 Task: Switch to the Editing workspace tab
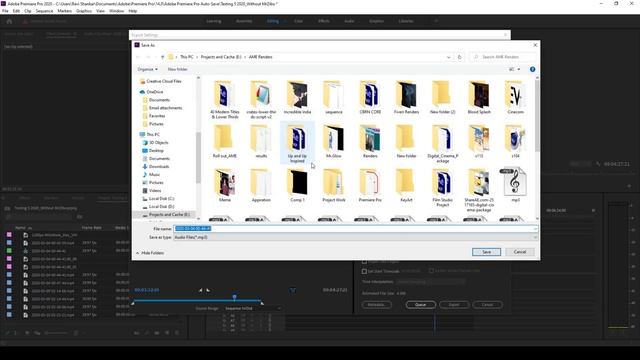click(x=273, y=21)
